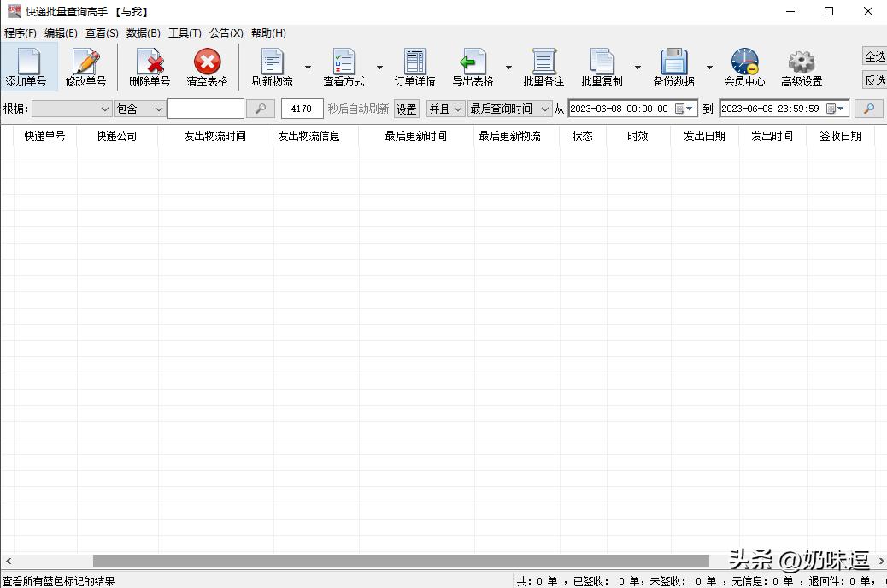Open the end date calendar picker
Screen dimensions: 887x588
836,109
